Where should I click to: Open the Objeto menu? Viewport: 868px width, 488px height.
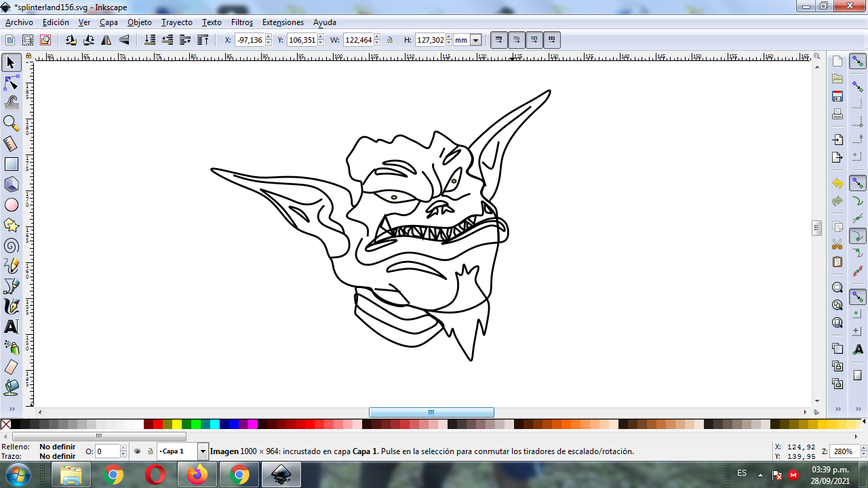[x=140, y=22]
